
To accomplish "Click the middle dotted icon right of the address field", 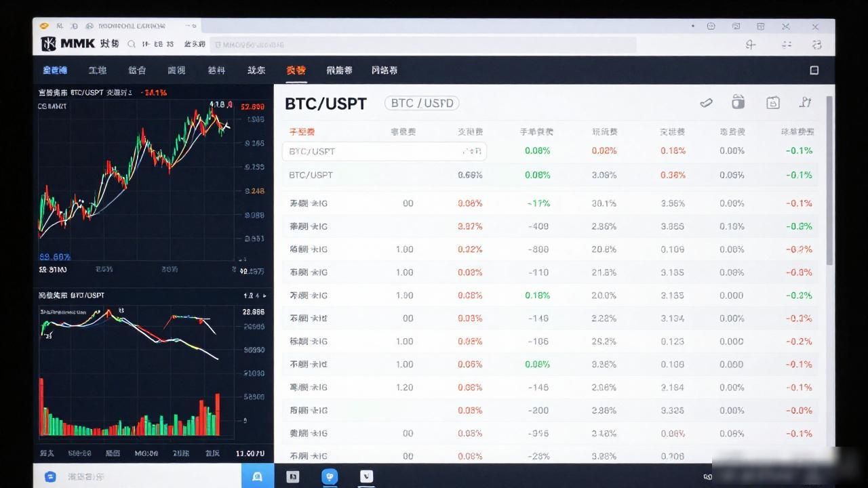I will pos(787,45).
